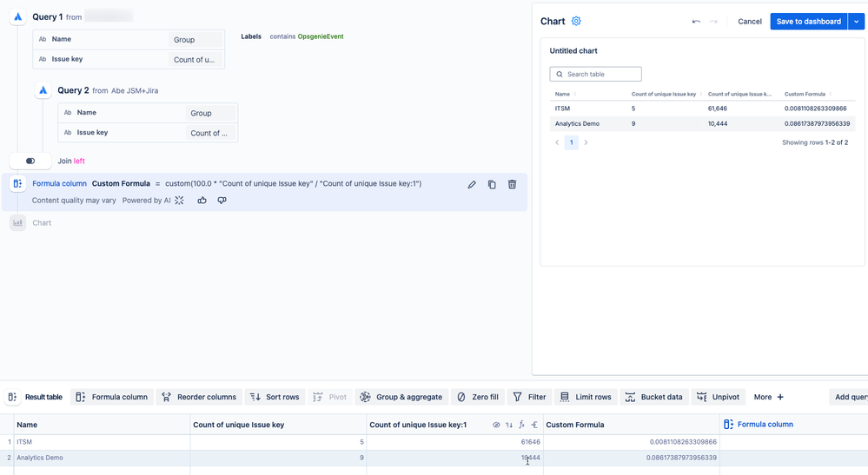Select Zero fill in toolbar

click(478, 397)
